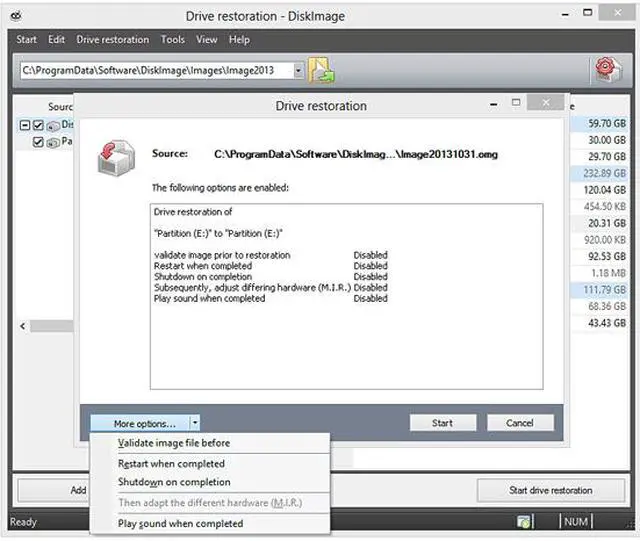
Task: Click the More options dropdown arrow
Action: point(195,423)
